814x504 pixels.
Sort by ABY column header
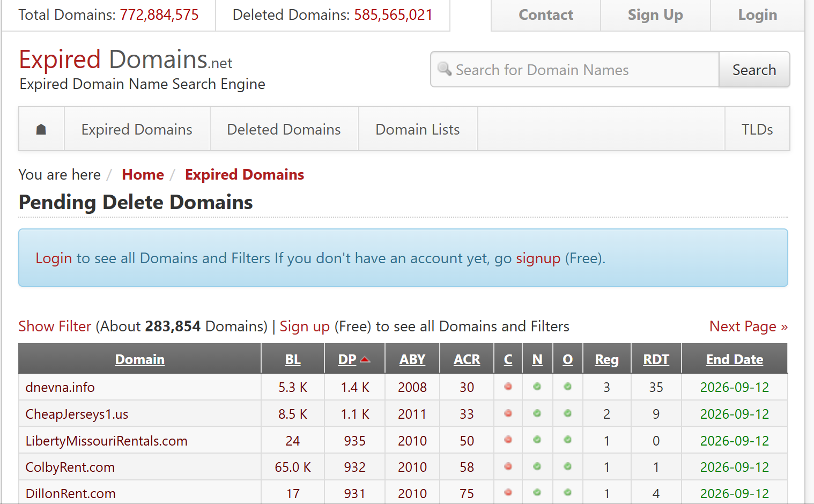[x=412, y=359]
